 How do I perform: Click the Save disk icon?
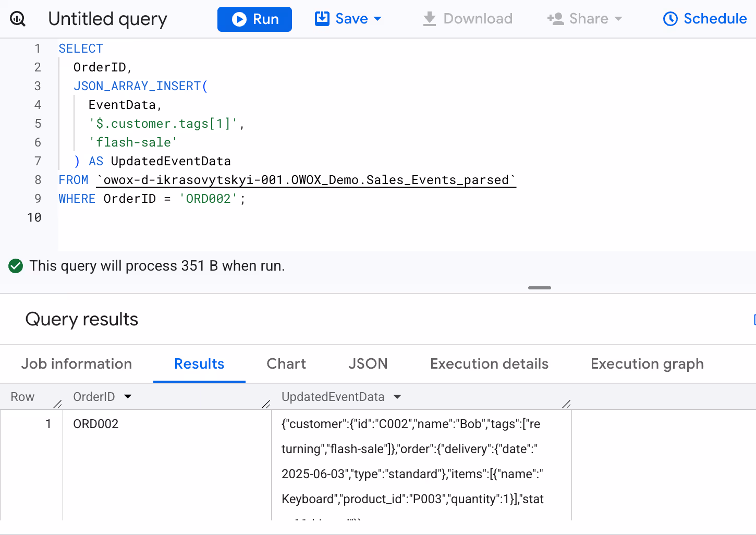point(322,19)
